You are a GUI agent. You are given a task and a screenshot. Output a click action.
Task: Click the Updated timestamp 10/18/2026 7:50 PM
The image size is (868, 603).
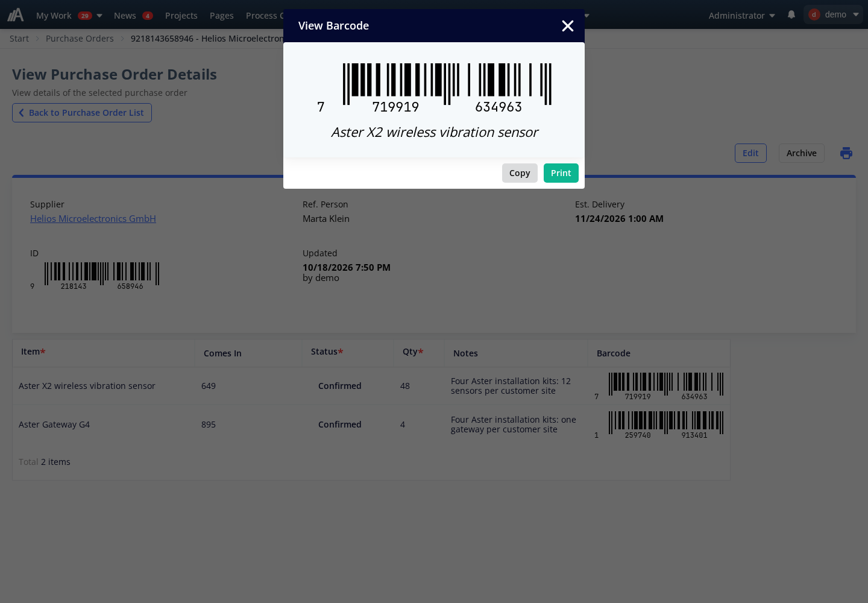pos(347,267)
